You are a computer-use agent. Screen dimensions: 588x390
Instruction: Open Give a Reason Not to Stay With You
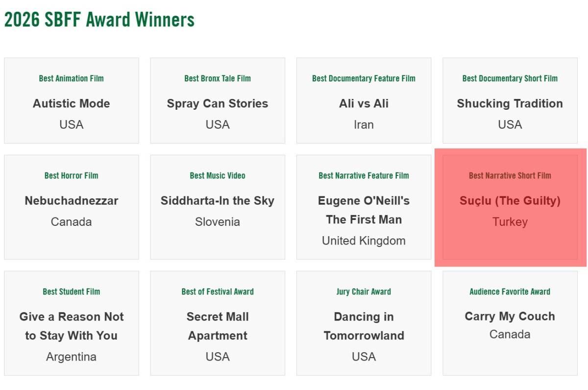(71, 326)
